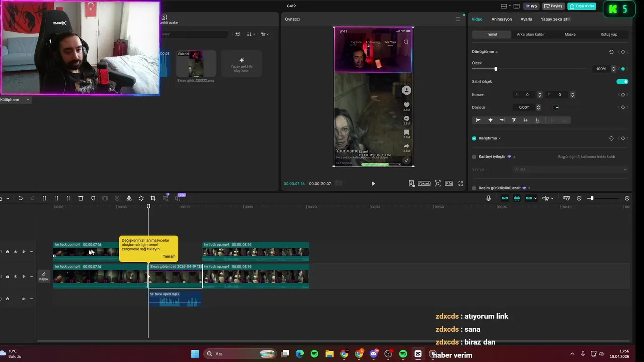Switch to the Ayarla tab

pos(526,19)
